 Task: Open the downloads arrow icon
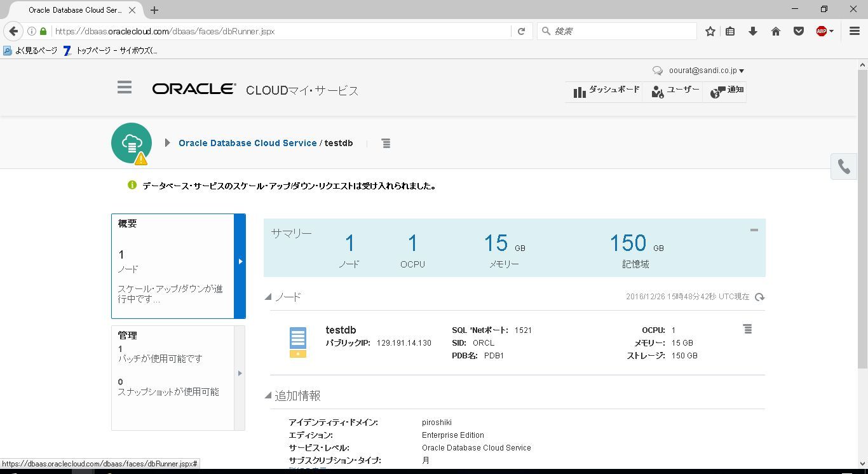click(753, 31)
